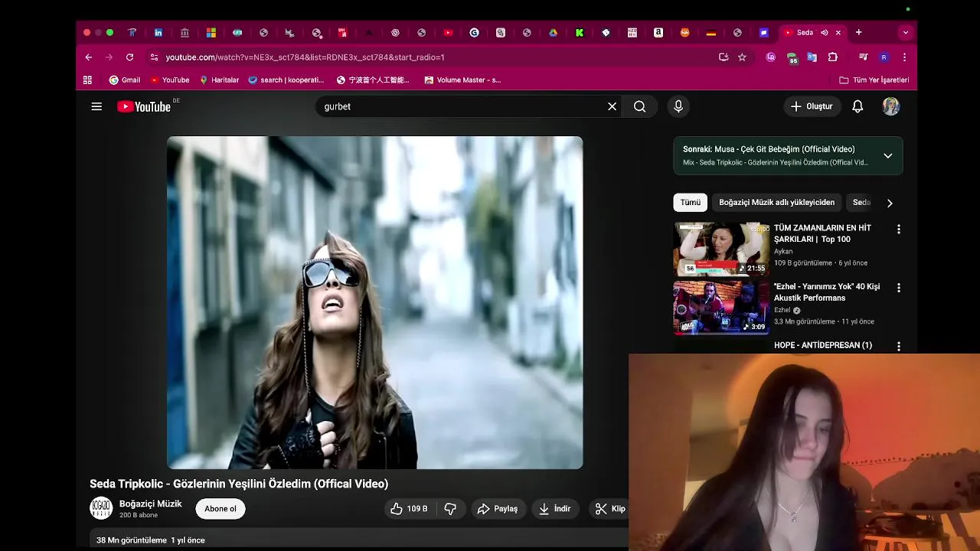Image resolution: width=980 pixels, height=551 pixels.
Task: Open the Volume Master bookmark
Action: 462,80
